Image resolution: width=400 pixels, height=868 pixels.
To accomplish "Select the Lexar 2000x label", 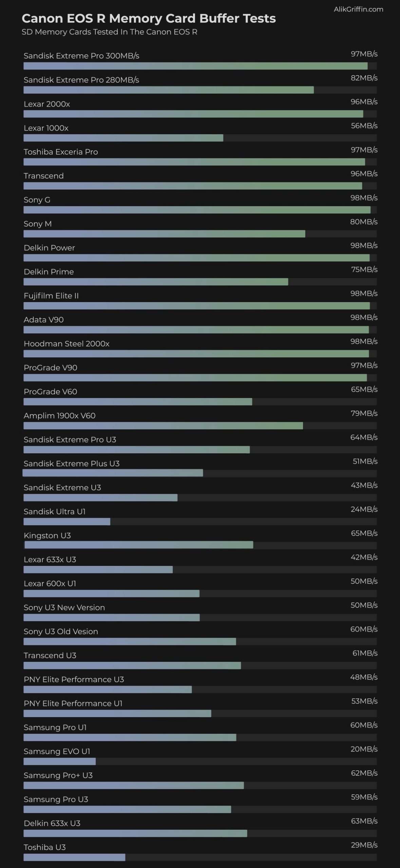I will 47,104.
